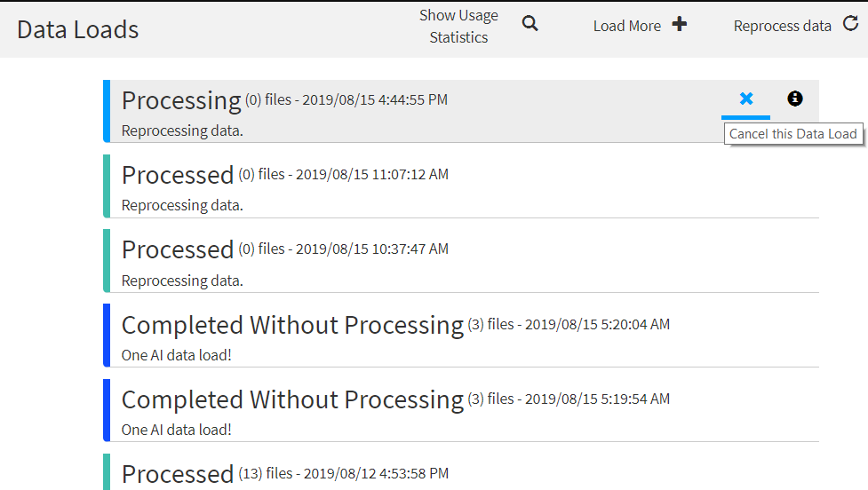Click the light blue status bar of Processing load
Screen dimensions: 868x490
106,111
